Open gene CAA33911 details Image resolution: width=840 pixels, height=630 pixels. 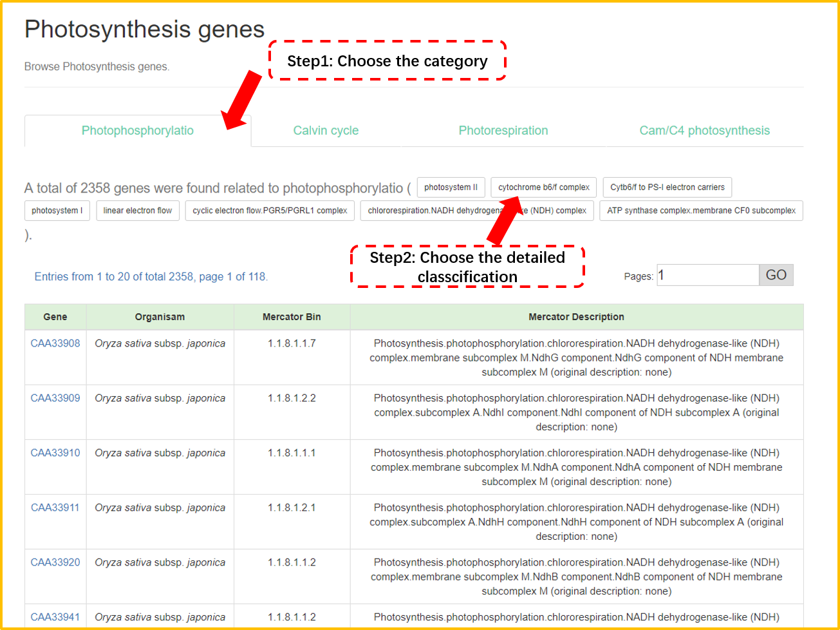[55, 508]
